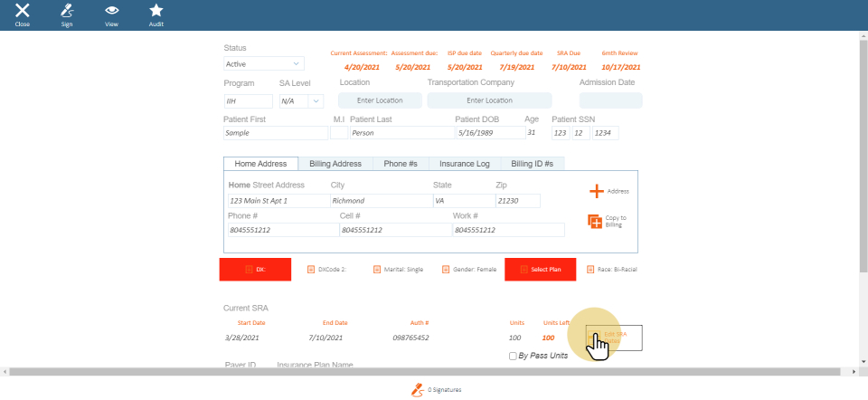868x400 pixels.
Task: Click the signatures pen icon at bottom
Action: pyautogui.click(x=418, y=389)
